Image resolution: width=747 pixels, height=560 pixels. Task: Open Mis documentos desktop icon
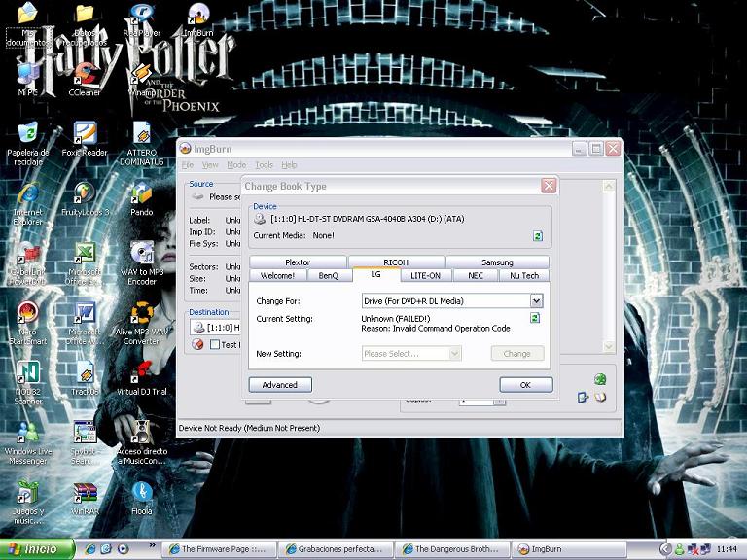pos(27,23)
